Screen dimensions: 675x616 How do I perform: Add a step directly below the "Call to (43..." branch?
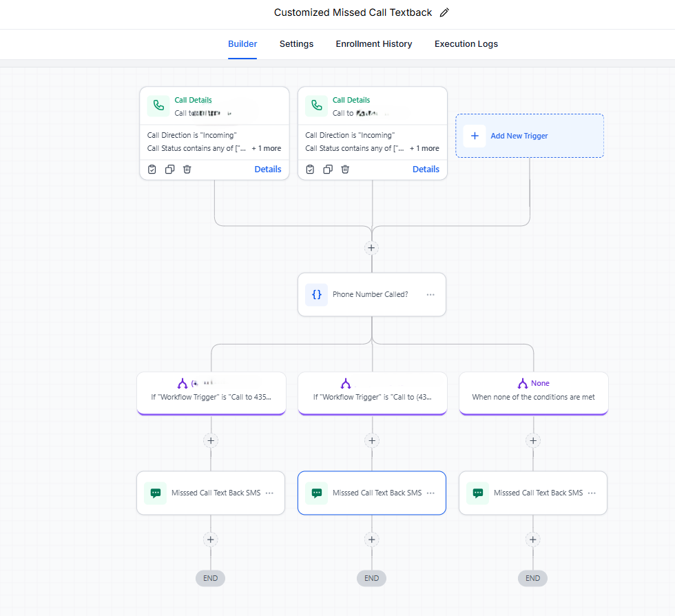click(x=372, y=441)
